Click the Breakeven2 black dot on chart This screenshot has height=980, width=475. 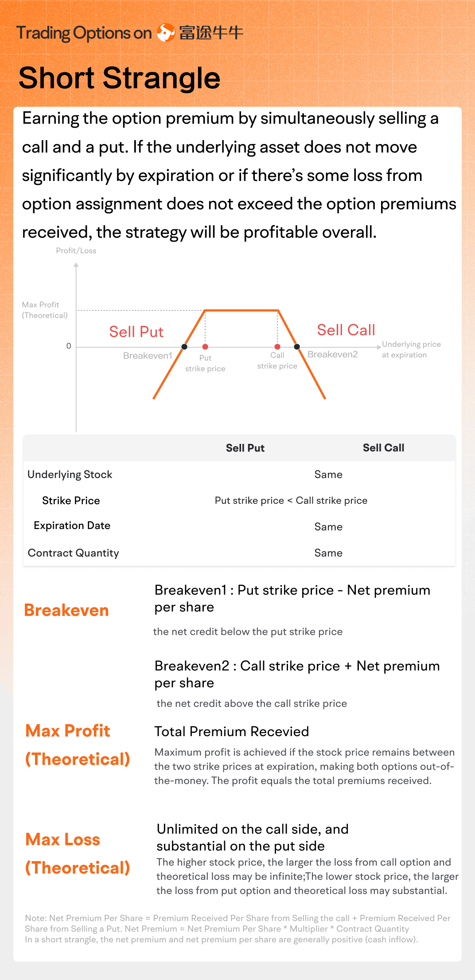click(297, 347)
